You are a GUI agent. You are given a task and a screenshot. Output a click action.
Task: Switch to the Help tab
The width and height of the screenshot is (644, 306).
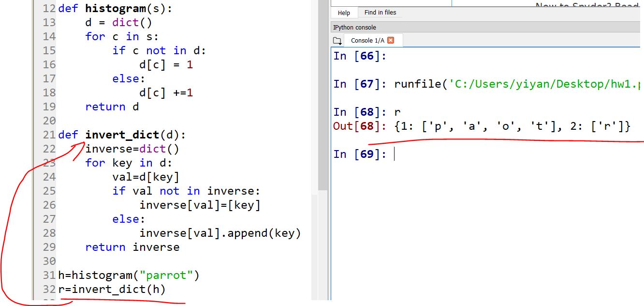(x=344, y=13)
